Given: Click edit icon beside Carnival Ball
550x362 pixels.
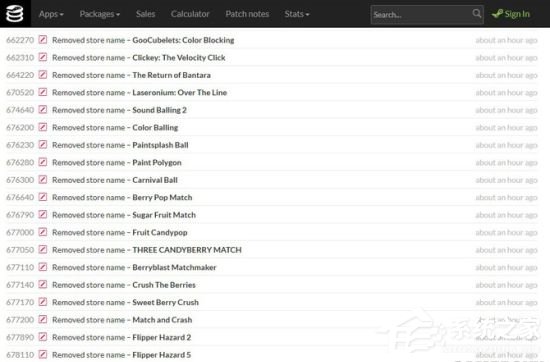Looking at the screenshot, I should pos(43,180).
